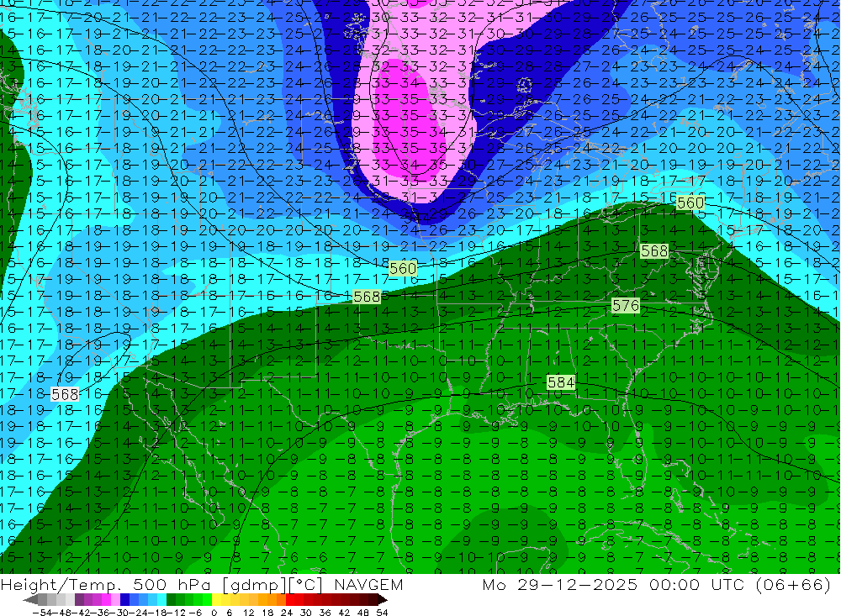The height and width of the screenshot is (616, 841).
Task: Click the yellow swatch in the temperature legend
Action: click(x=217, y=599)
